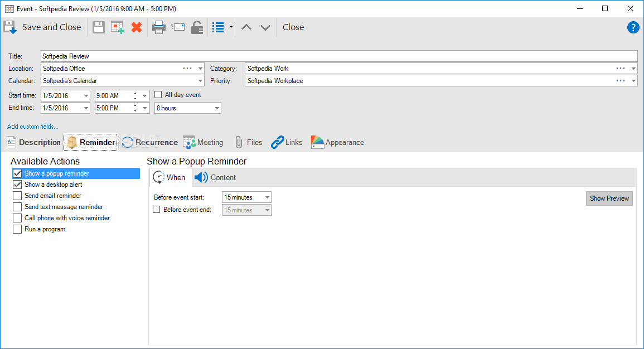Open Help with the blue question mark

[633, 27]
